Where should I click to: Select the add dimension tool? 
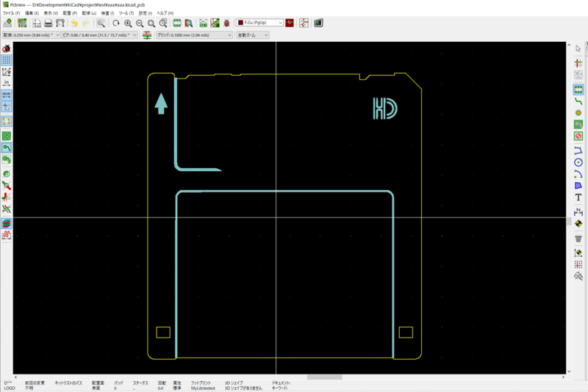(578, 211)
